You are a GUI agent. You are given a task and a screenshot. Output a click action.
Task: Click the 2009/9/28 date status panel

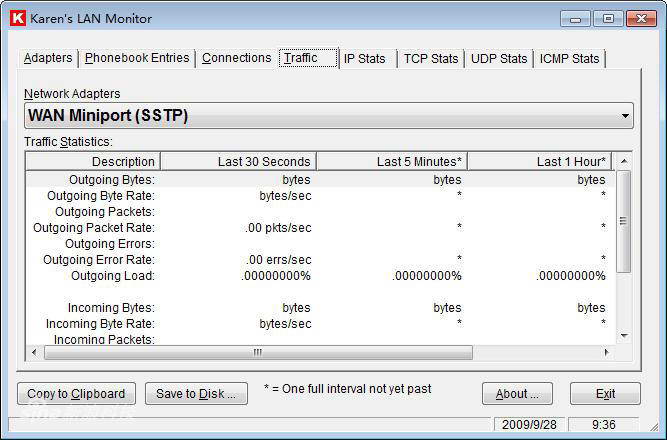(529, 424)
